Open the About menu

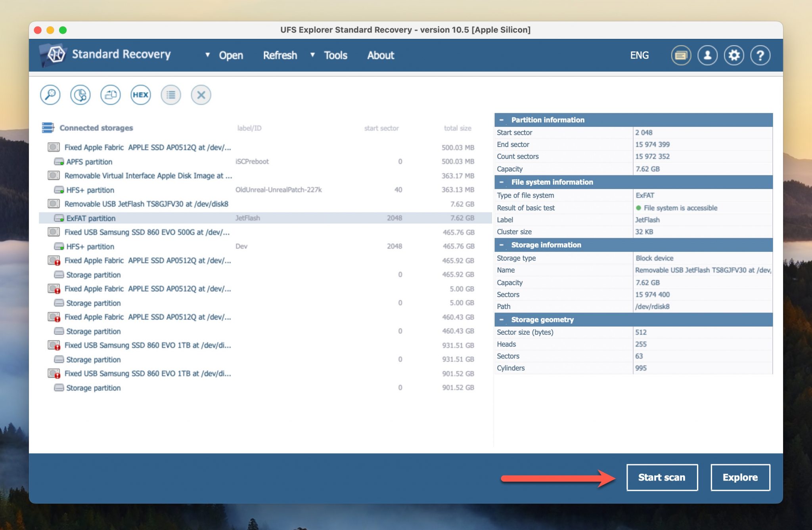tap(380, 55)
